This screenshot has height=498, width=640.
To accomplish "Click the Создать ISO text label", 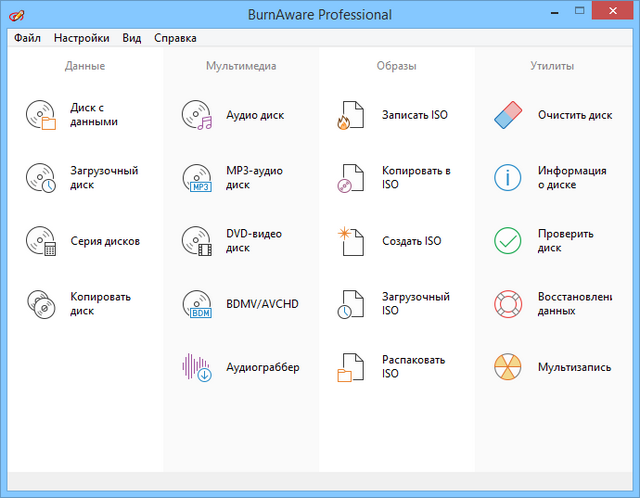I will [411, 241].
